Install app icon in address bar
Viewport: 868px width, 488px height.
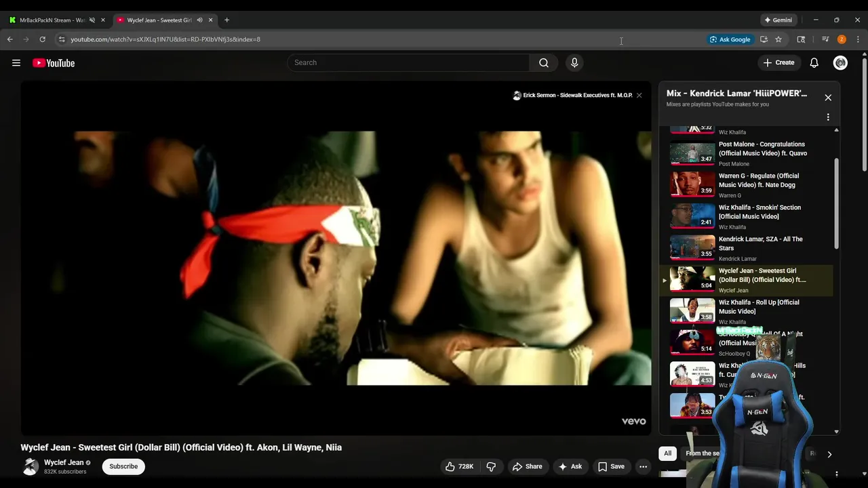(x=764, y=39)
